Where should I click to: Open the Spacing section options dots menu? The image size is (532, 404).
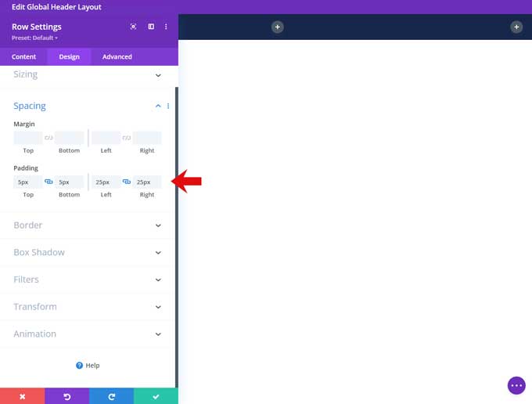pos(168,106)
